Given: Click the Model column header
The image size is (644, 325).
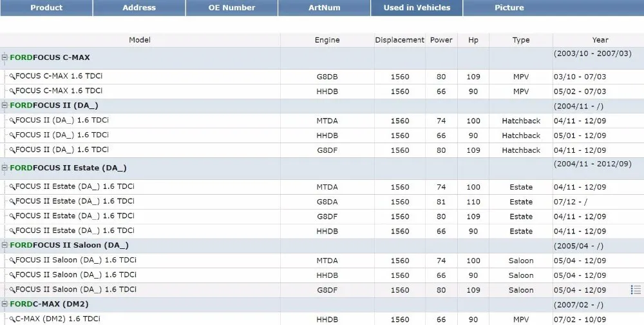Looking at the screenshot, I should (x=140, y=40).
